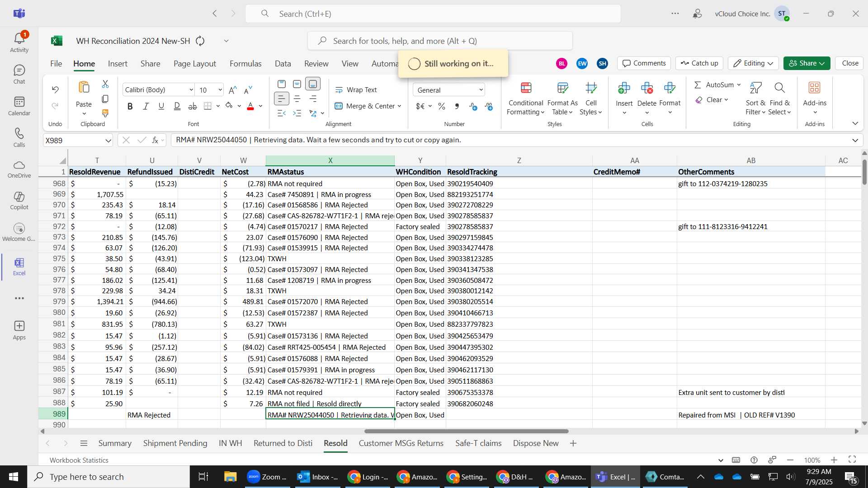Click the Close button beside Share
The width and height of the screenshot is (868, 488).
tap(850, 63)
